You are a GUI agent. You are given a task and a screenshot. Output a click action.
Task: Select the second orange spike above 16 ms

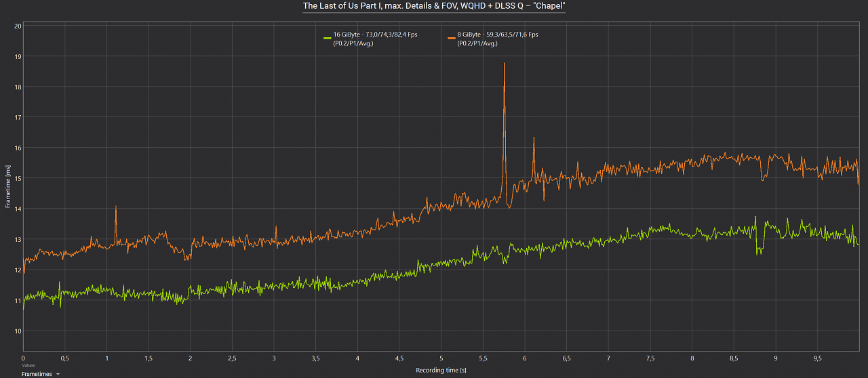tap(534, 138)
